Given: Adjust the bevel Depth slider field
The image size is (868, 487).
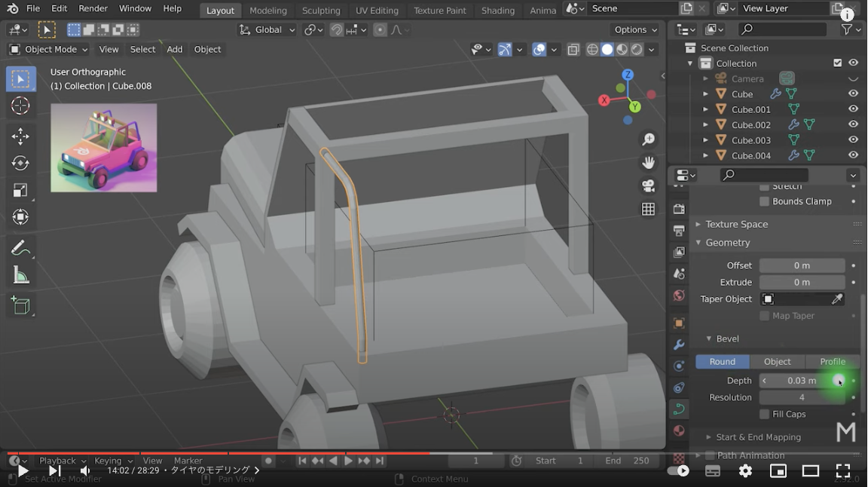Looking at the screenshot, I should [801, 381].
